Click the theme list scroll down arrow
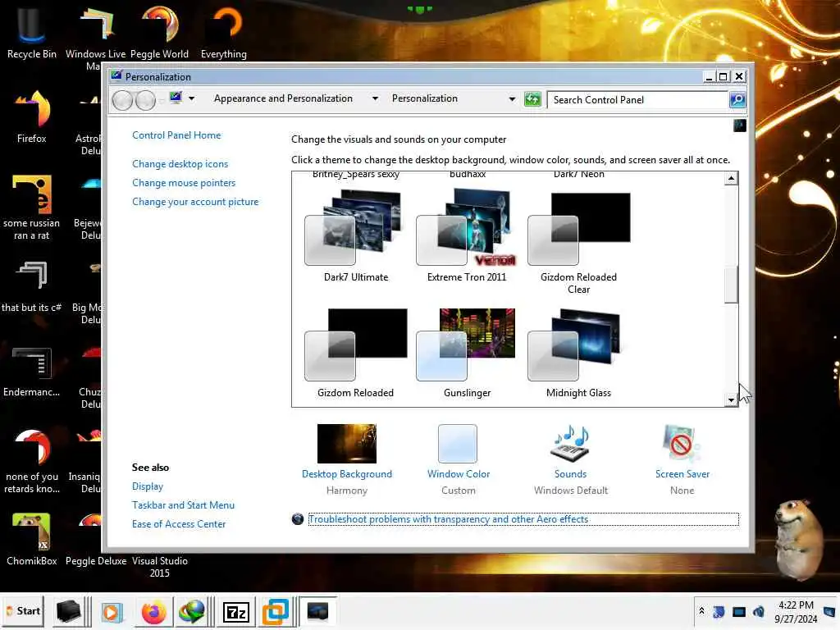Screen dimensions: 840x630 [x=731, y=399]
